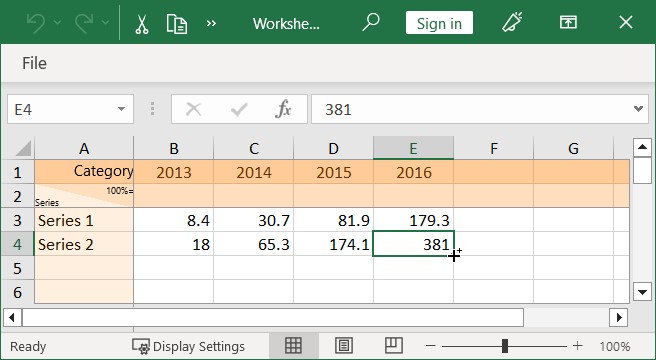Click the 100% zoom level
This screenshot has height=360, width=656.
[615, 347]
